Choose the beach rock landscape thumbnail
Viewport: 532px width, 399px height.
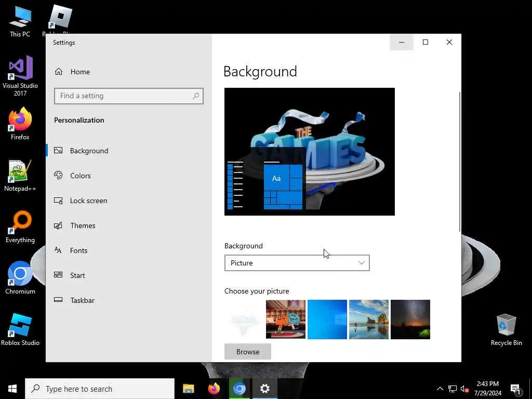tap(369, 320)
